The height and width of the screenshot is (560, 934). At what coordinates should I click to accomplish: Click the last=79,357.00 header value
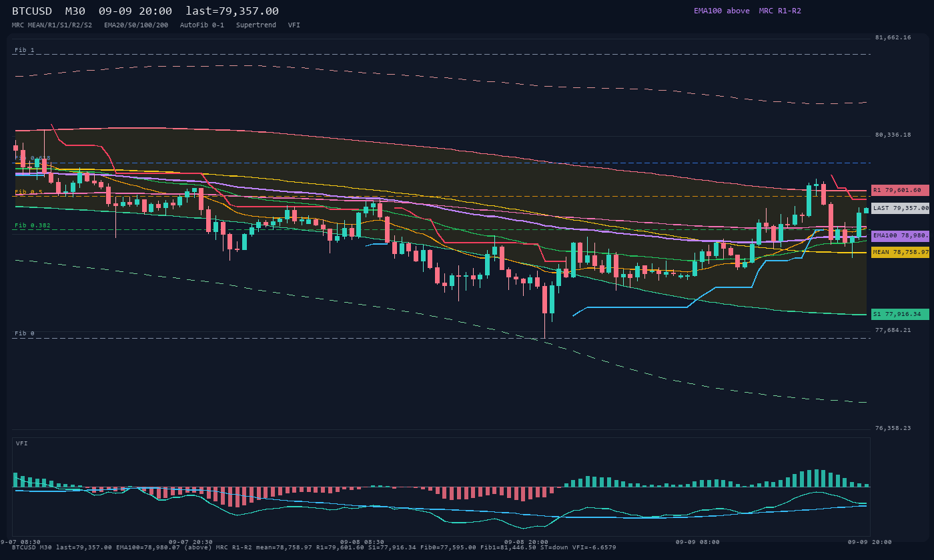(x=232, y=11)
